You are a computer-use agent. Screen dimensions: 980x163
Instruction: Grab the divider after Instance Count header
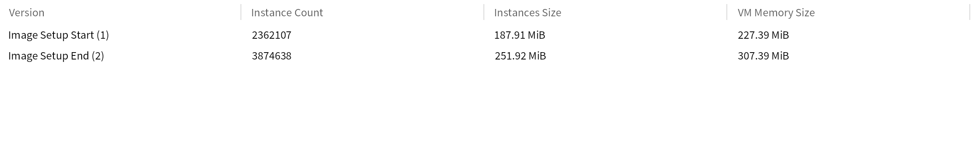(484, 12)
